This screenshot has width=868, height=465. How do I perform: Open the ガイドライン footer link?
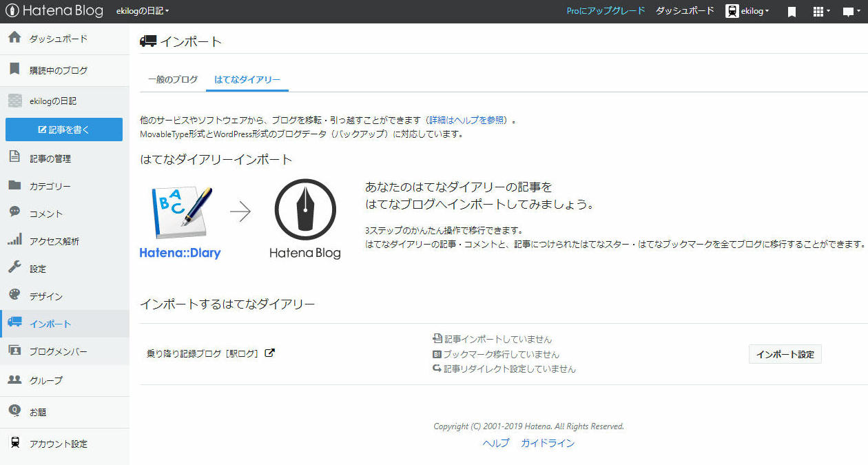(x=548, y=443)
